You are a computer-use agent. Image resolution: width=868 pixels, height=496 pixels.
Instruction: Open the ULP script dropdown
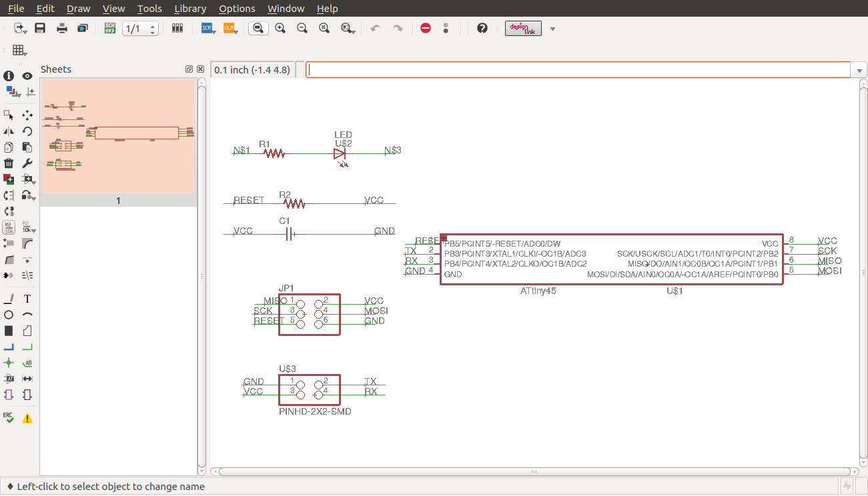point(230,28)
